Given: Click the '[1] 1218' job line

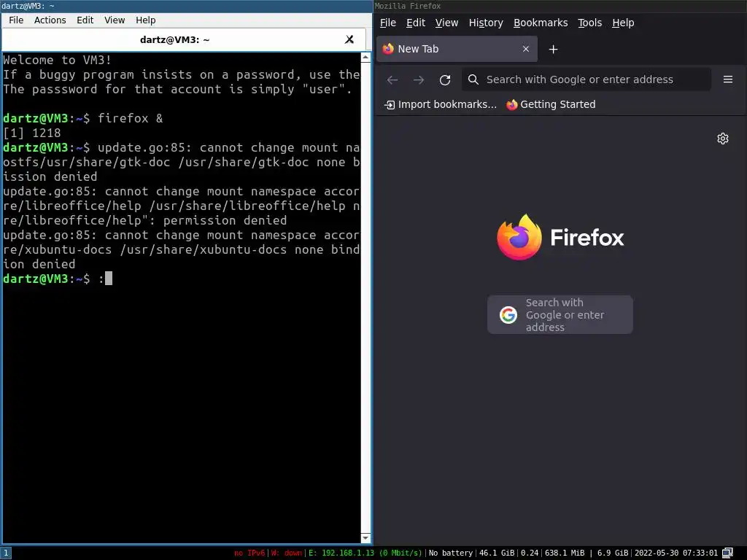Looking at the screenshot, I should click(x=32, y=133).
